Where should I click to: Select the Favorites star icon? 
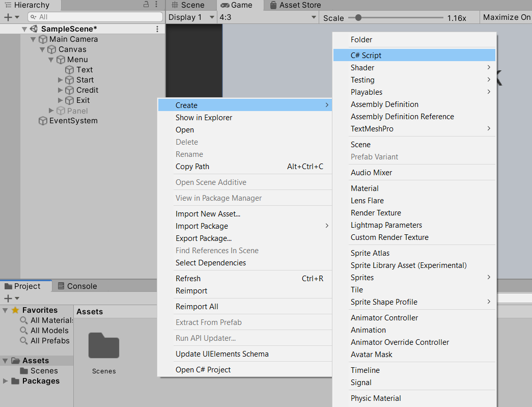tap(15, 310)
